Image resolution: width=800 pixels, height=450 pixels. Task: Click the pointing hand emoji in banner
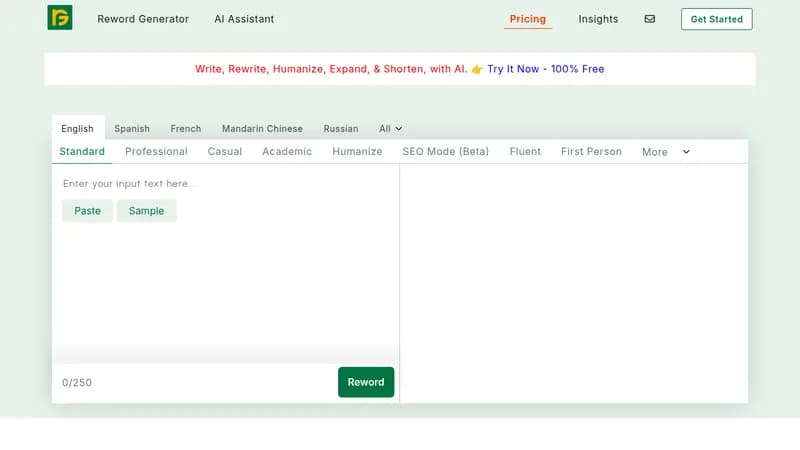tap(477, 69)
